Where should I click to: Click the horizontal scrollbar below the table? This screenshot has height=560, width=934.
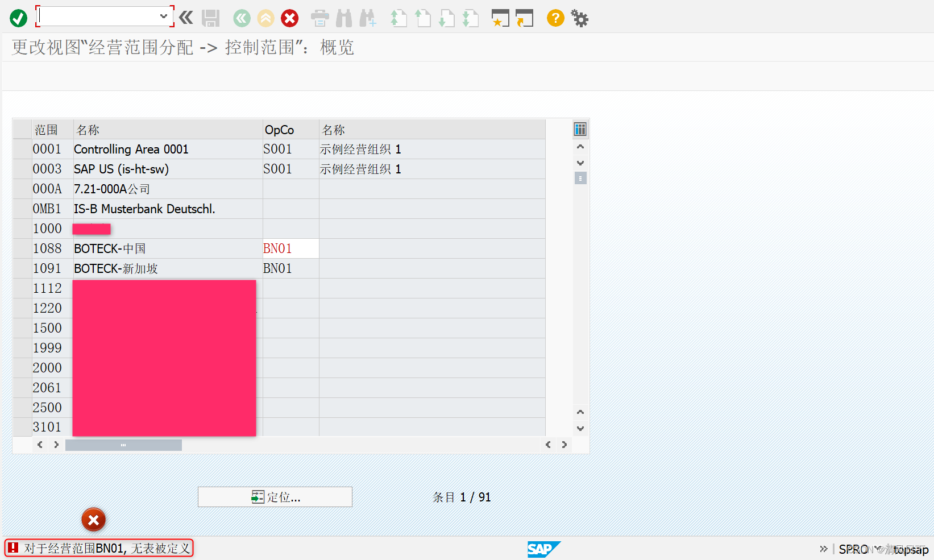pyautogui.click(x=123, y=445)
